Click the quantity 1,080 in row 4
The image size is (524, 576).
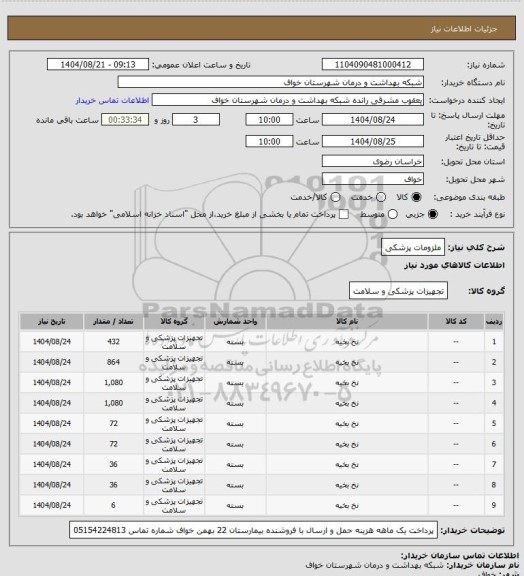tap(114, 403)
